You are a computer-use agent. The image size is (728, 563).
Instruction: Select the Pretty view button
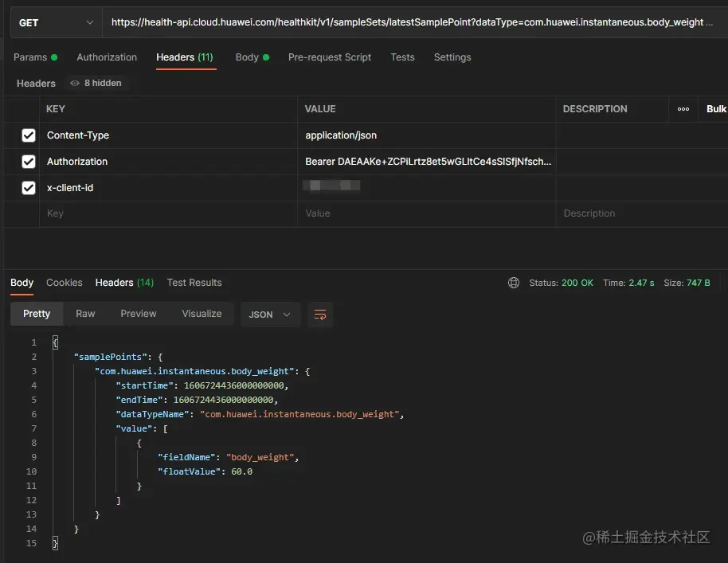[x=37, y=314]
